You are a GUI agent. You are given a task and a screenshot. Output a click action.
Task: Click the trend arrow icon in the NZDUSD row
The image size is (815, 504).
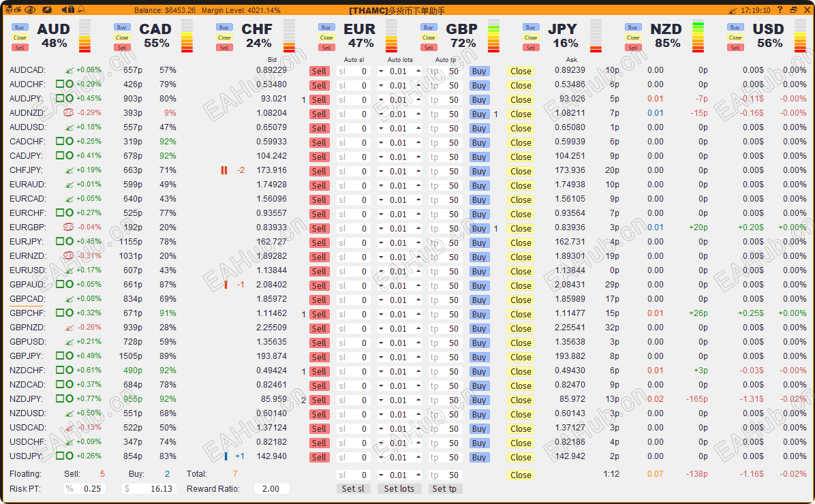69,413
